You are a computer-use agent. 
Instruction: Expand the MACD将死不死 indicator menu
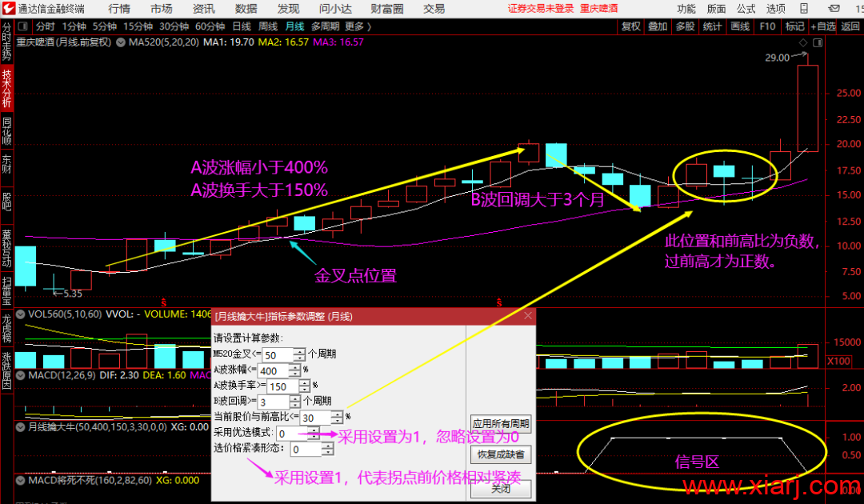(x=20, y=480)
